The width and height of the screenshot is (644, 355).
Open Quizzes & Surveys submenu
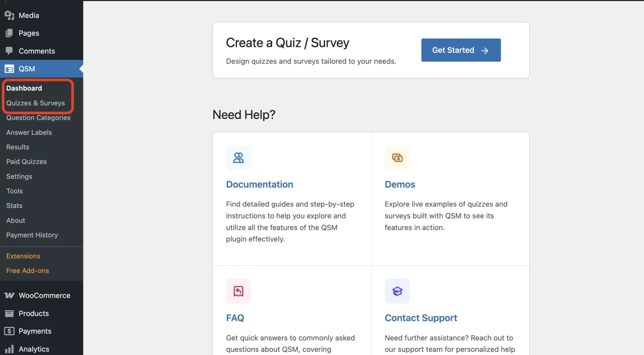click(36, 103)
